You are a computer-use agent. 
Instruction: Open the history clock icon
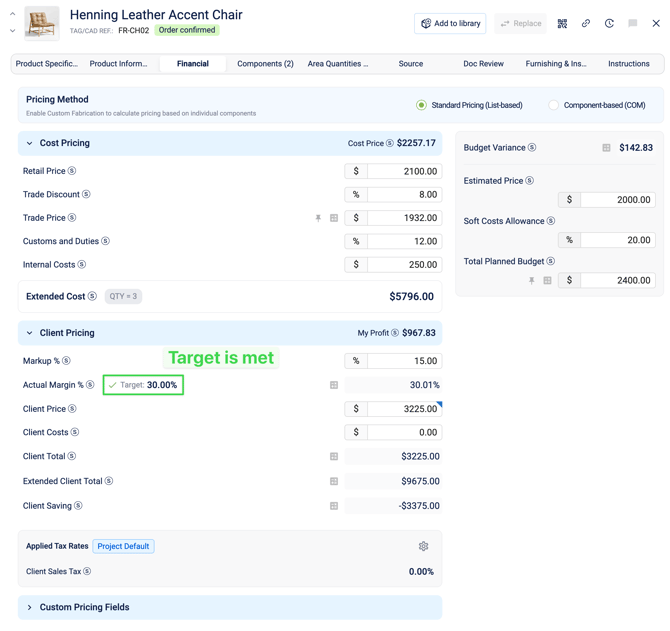pyautogui.click(x=609, y=23)
